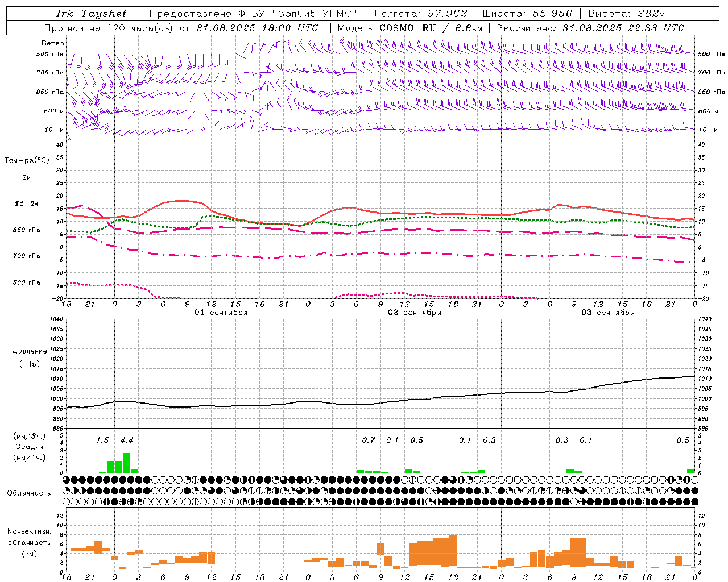
Task: Click the latitude value "Широта: 55.956"
Action: click(x=527, y=14)
